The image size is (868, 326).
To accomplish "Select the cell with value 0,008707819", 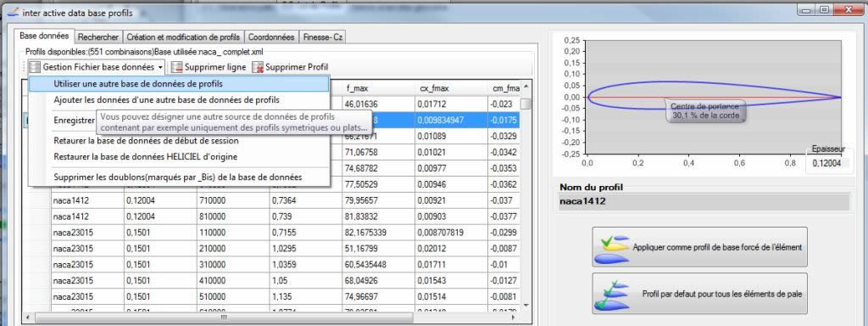I will 451,233.
